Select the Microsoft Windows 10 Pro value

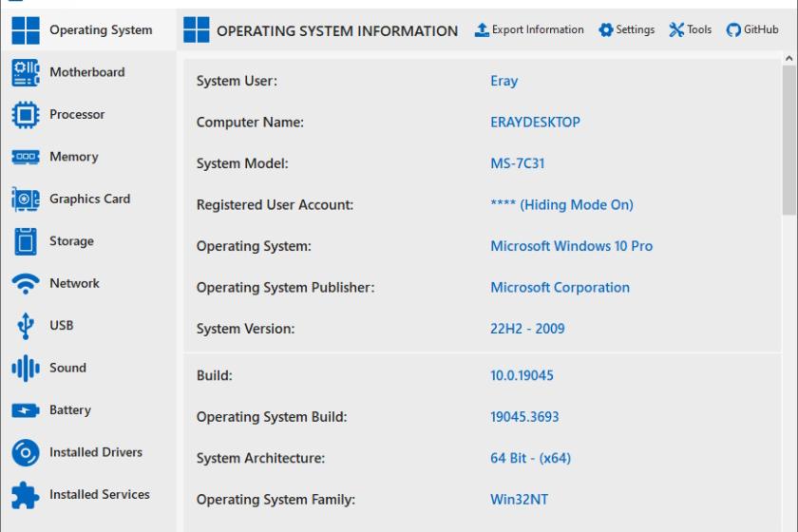pyautogui.click(x=571, y=246)
